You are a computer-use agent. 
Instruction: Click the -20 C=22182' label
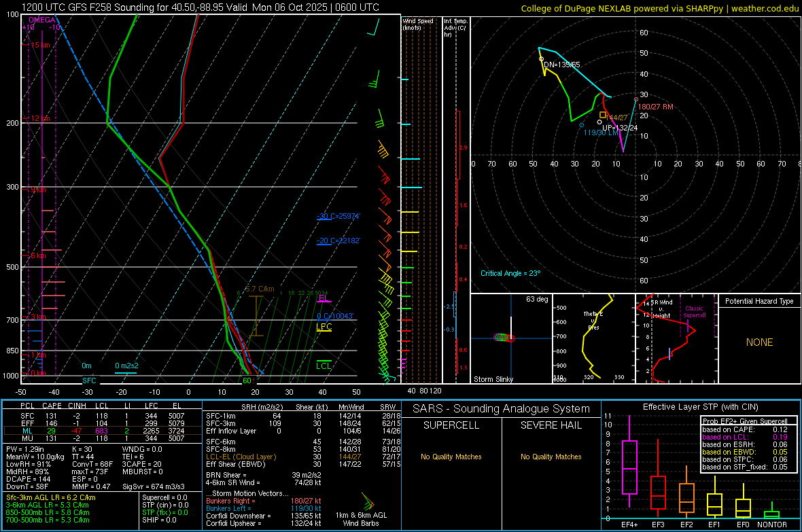pos(338,241)
